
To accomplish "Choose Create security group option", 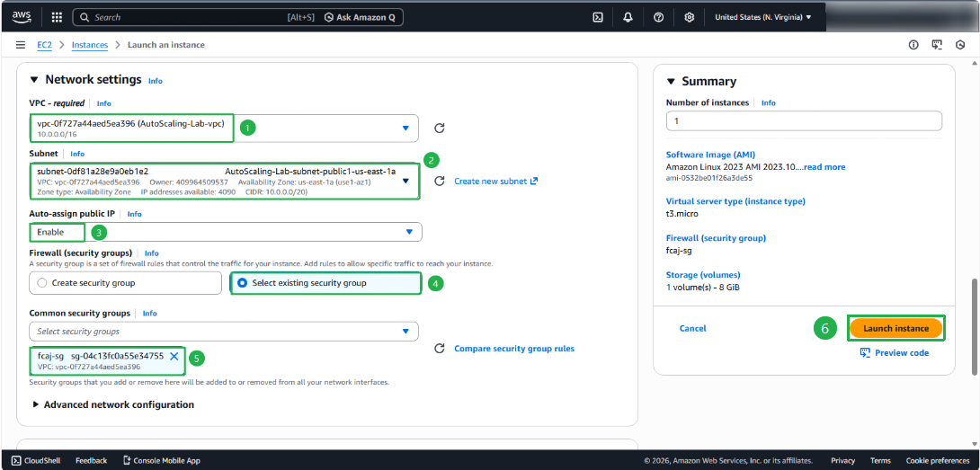I will tap(126, 283).
